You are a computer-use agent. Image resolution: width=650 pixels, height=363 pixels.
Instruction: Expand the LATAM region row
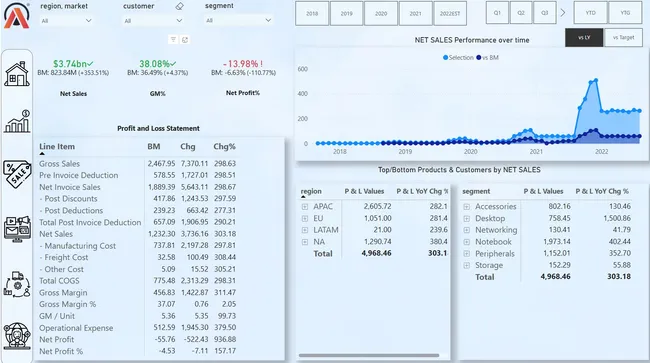pos(305,230)
